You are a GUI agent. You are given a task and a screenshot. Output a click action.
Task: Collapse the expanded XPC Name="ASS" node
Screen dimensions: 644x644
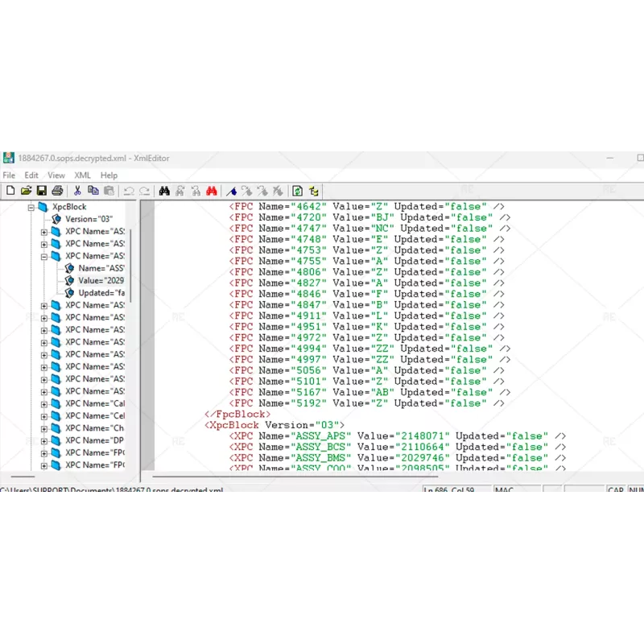coord(44,255)
